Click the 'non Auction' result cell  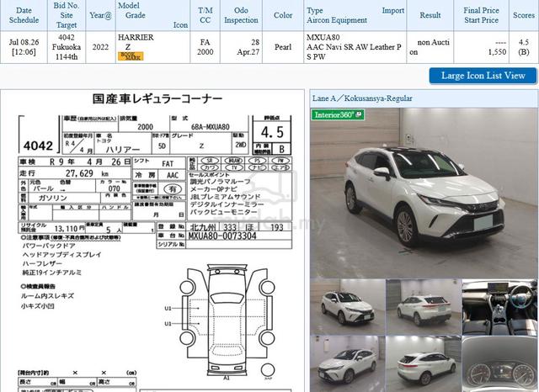(x=430, y=47)
